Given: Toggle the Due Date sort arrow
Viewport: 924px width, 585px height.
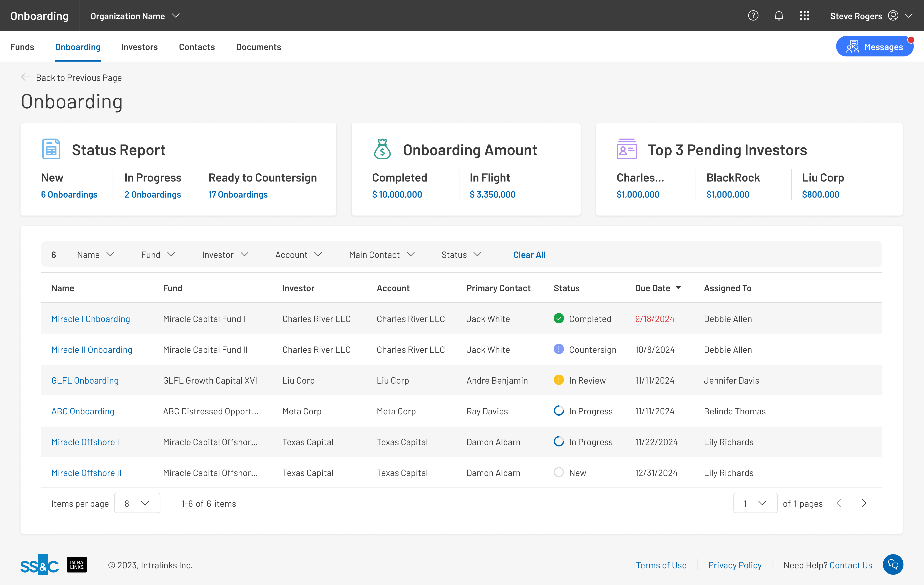Looking at the screenshot, I should pyautogui.click(x=678, y=288).
